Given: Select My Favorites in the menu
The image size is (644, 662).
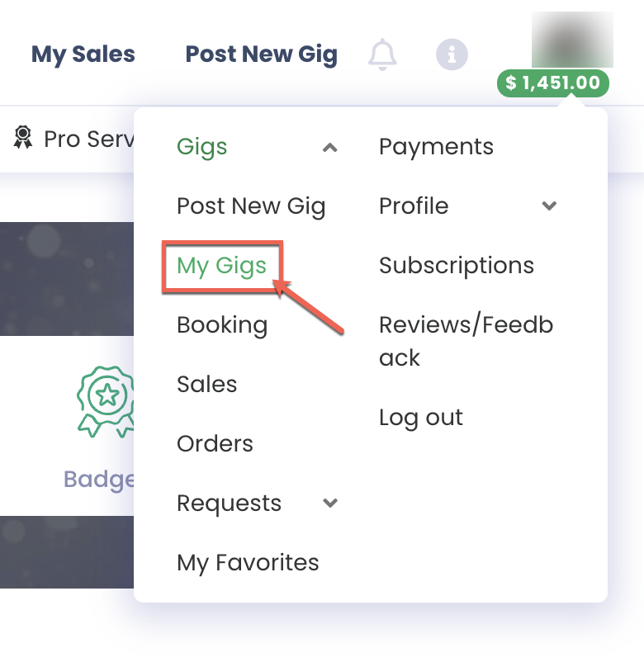Looking at the screenshot, I should [248, 562].
